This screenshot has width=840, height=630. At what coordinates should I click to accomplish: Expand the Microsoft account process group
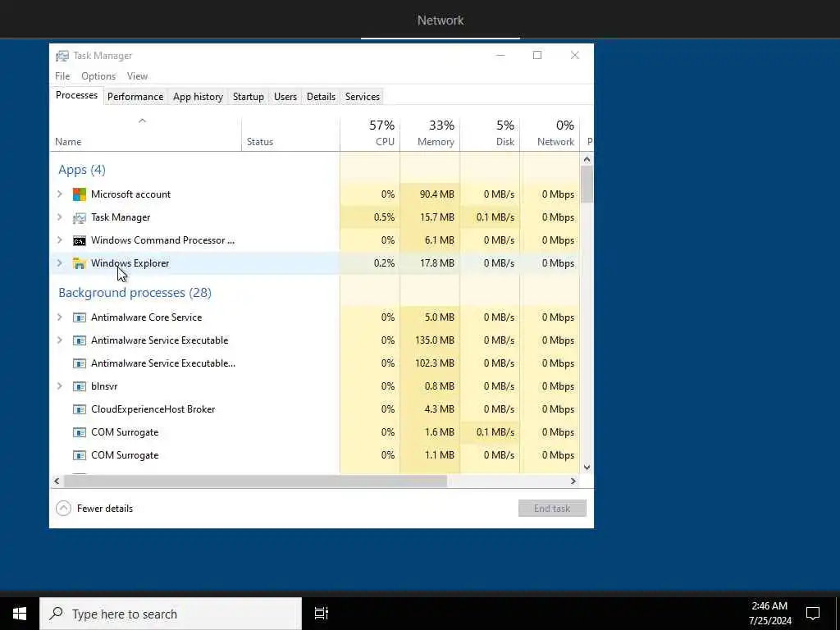pyautogui.click(x=59, y=194)
